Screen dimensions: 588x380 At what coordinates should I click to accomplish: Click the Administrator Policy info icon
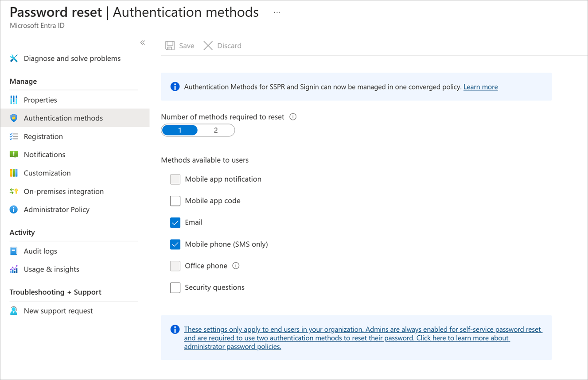click(14, 209)
